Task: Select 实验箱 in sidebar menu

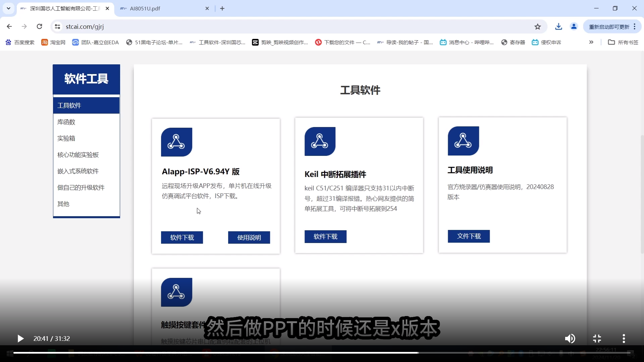Action: (x=86, y=138)
